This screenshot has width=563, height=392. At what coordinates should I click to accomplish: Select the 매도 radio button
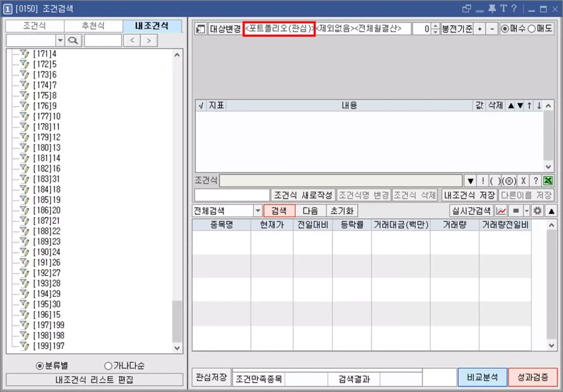point(532,29)
